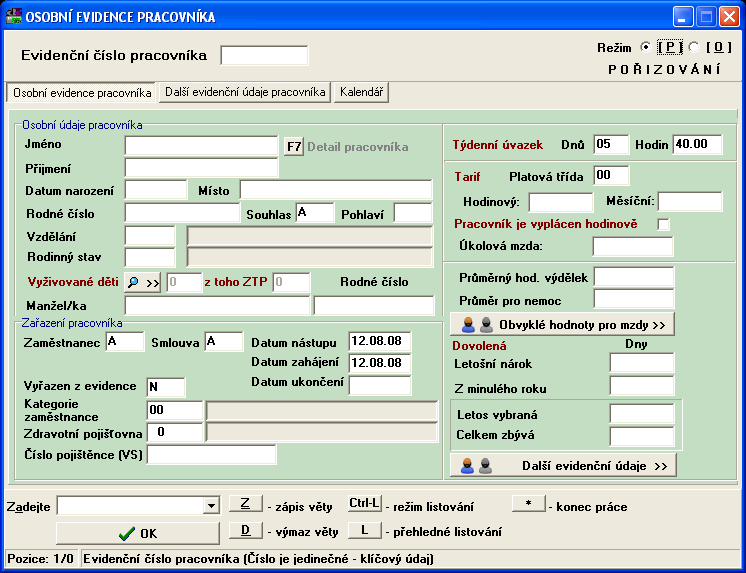746x573 pixels.
Task: Click the Evidenční číslo pracovníka field
Action: coord(264,55)
